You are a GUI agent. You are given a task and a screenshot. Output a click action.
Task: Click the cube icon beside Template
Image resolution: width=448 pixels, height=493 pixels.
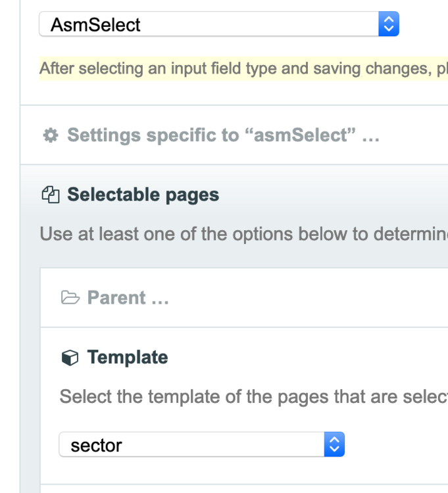[70, 358]
